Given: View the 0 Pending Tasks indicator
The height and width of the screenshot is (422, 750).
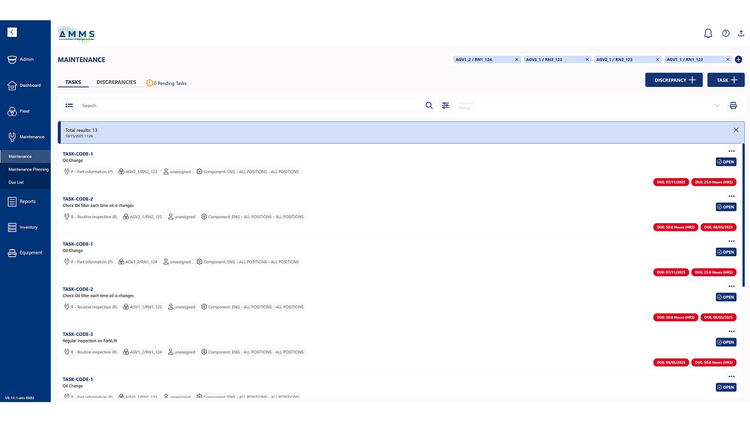Looking at the screenshot, I should (x=166, y=83).
